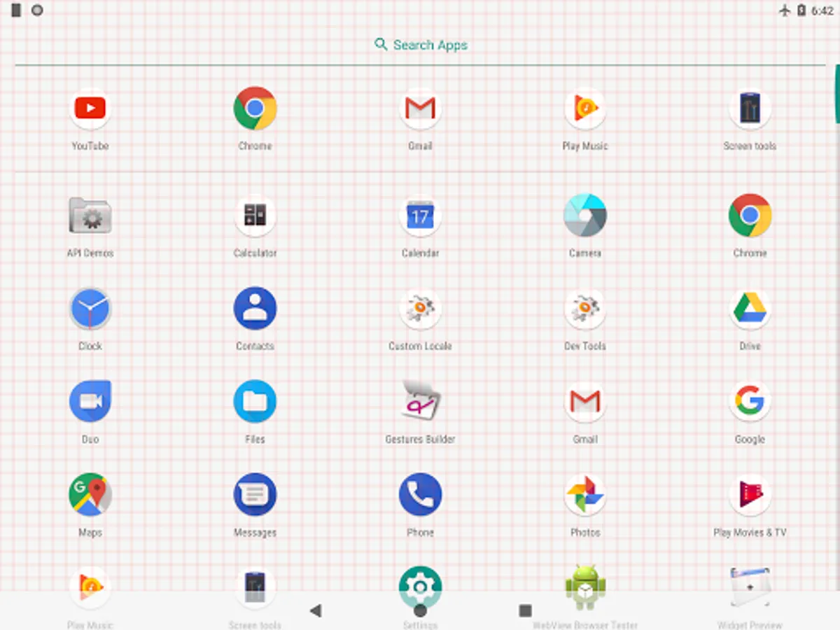The width and height of the screenshot is (840, 630).
Task: Tap the 6:42 clock in status bar
Action: coord(822,10)
